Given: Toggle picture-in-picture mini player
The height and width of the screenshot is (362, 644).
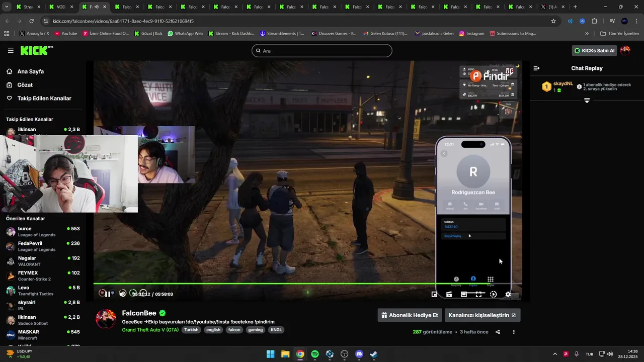Looking at the screenshot, I should click(434, 295).
